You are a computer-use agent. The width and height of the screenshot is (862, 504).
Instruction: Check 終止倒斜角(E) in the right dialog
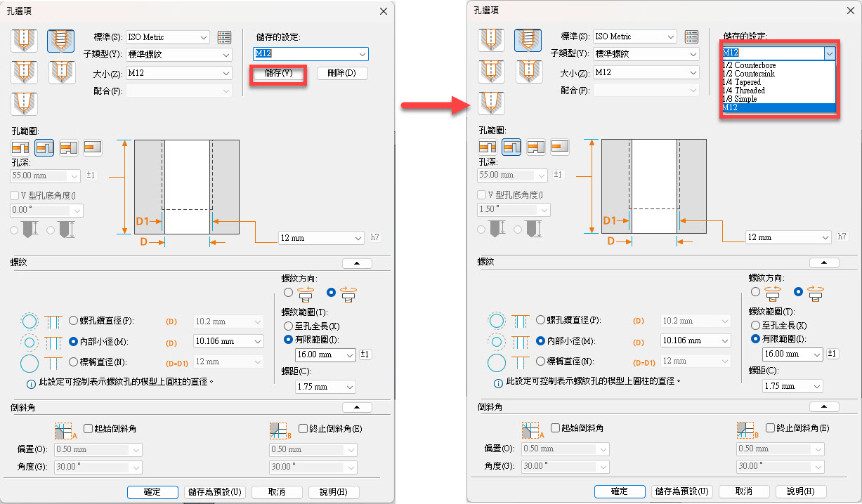coord(771,427)
